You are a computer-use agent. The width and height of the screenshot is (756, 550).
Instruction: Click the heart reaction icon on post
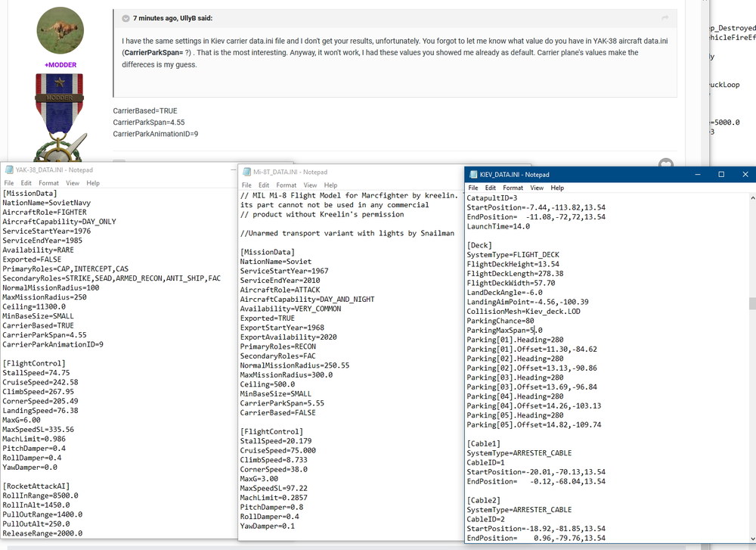click(x=666, y=163)
